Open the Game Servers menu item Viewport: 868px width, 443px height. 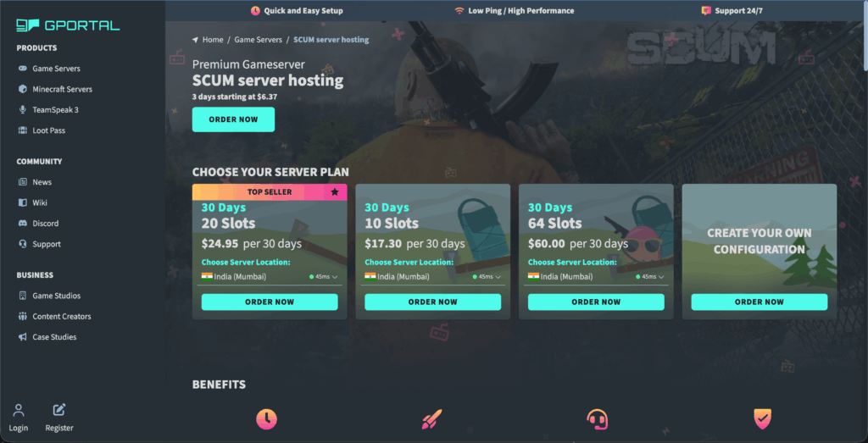(57, 69)
